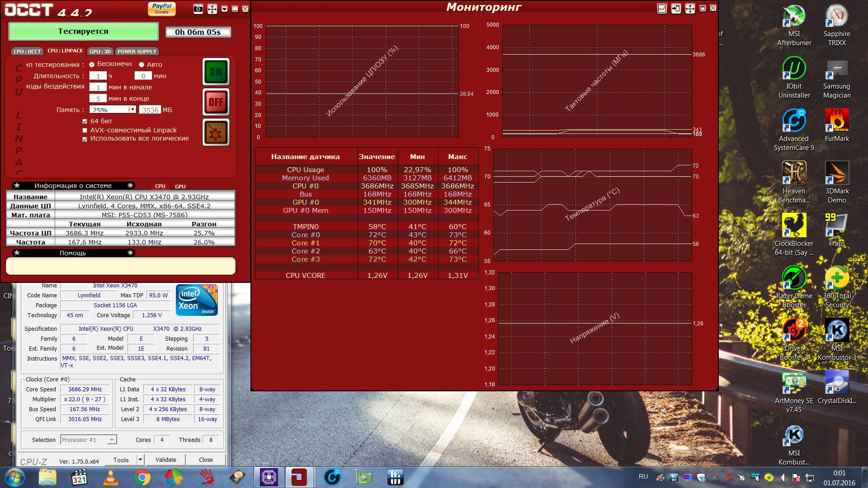The image size is (868, 488).
Task: Open the Память percentage dropdown
Action: tap(132, 109)
